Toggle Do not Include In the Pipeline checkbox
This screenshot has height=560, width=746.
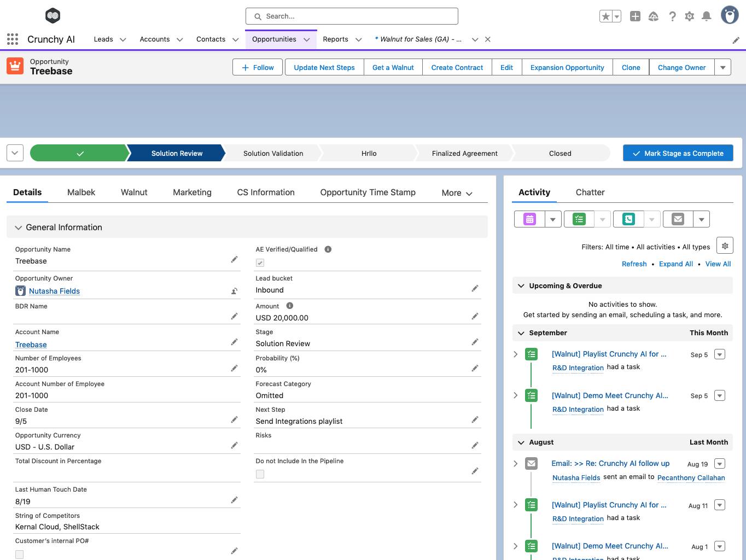tap(260, 474)
